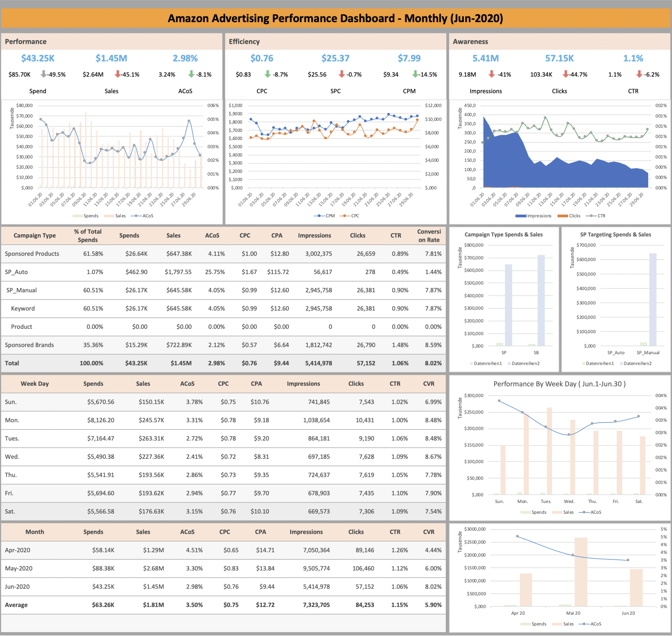Select the Campaign Type Spends & Sales chart title
The image size is (672, 636).
tap(504, 235)
